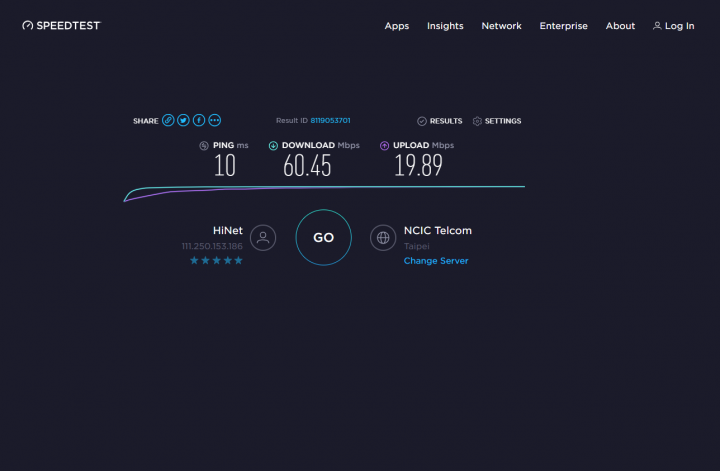Open Result ID 8119053701 link
Screen dimensions: 720x471
point(330,120)
